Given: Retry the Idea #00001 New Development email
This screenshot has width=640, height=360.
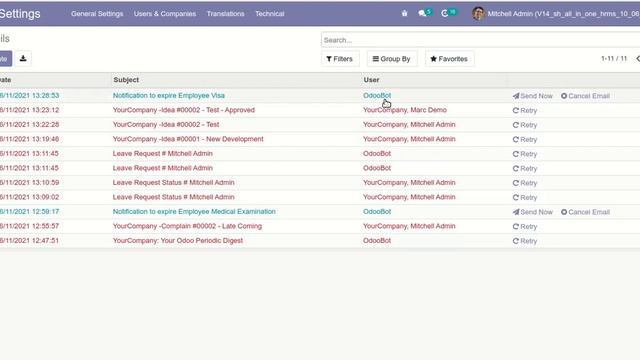Looking at the screenshot, I should coord(524,140).
